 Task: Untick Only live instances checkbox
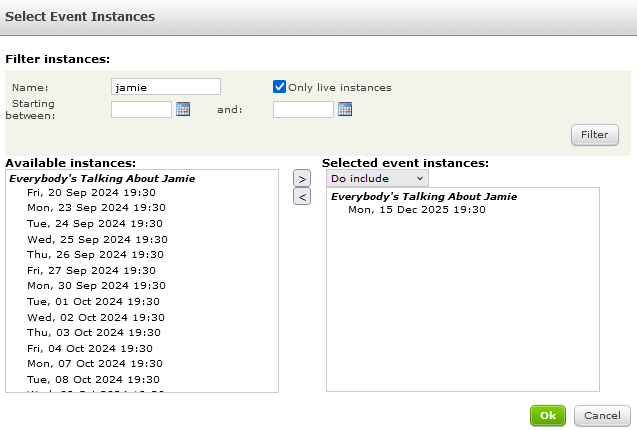click(279, 87)
